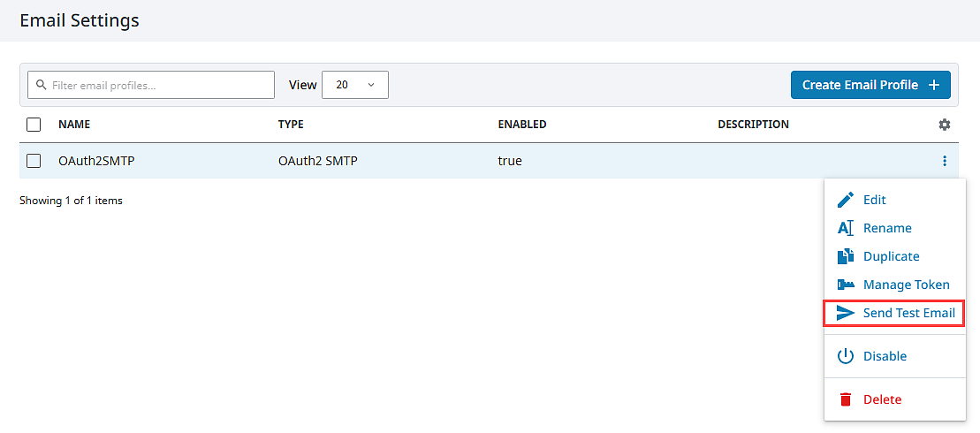
Task: Click 'Showing 1 of 1 items' text
Action: [x=71, y=201]
